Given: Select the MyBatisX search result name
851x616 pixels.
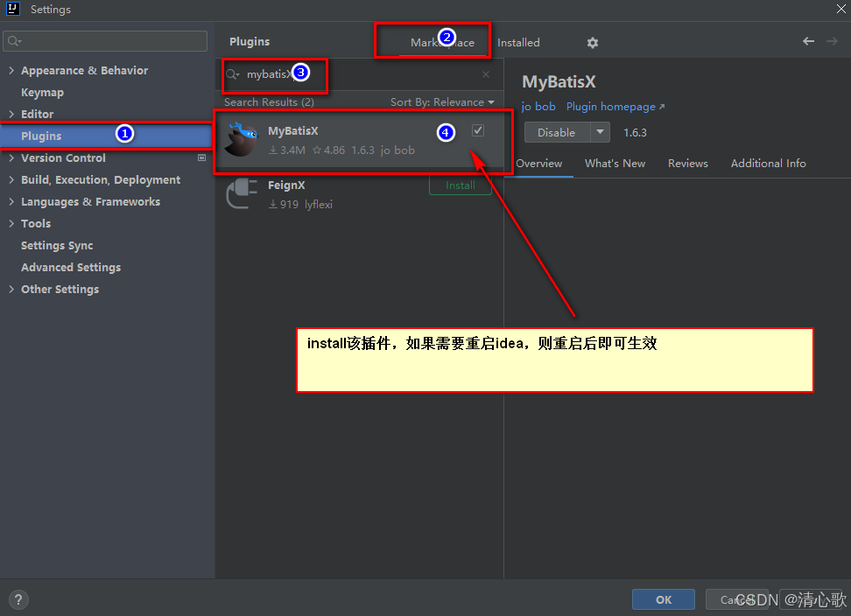Looking at the screenshot, I should pyautogui.click(x=293, y=130).
